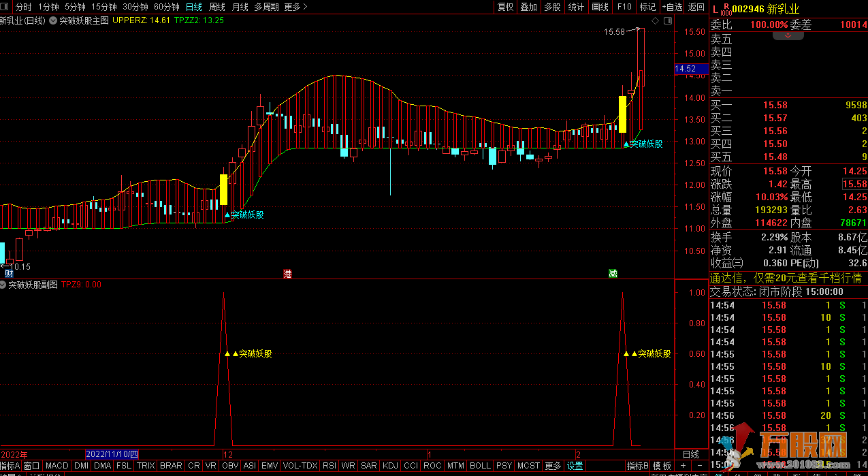Viewport: 868px width, 476px height.
Task: Apply the DMA indicator
Action: [x=102, y=466]
